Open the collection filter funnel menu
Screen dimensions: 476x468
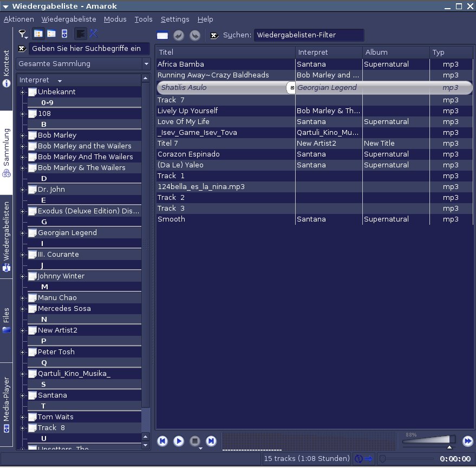(23, 34)
